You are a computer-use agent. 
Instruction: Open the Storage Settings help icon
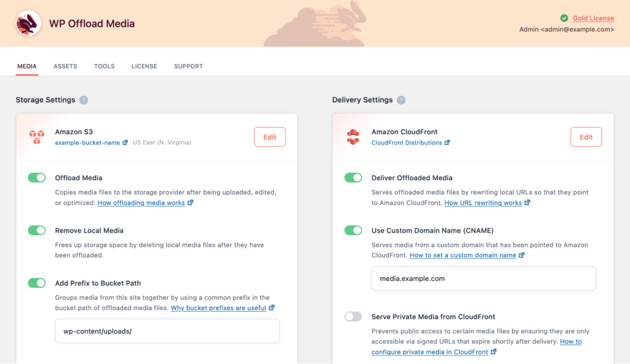pyautogui.click(x=84, y=100)
